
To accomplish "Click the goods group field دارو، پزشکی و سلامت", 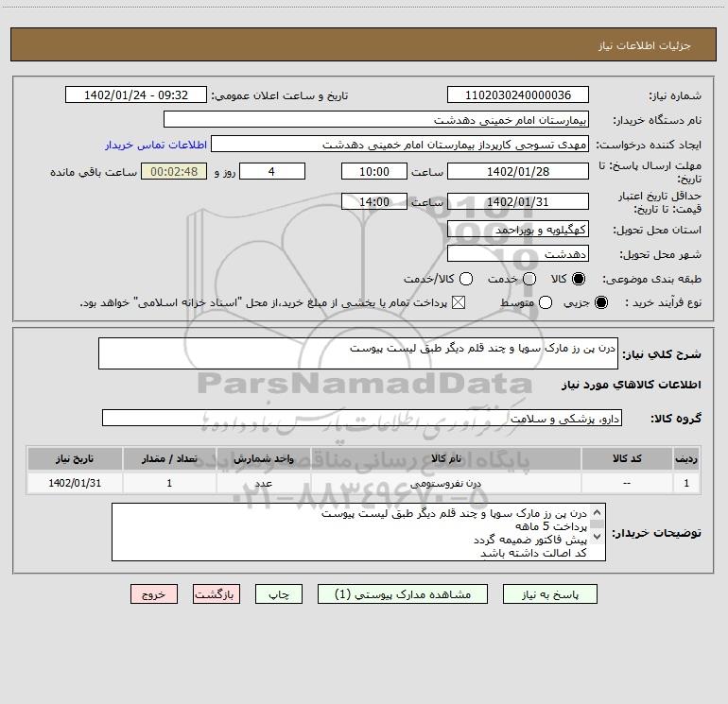I will [x=362, y=418].
